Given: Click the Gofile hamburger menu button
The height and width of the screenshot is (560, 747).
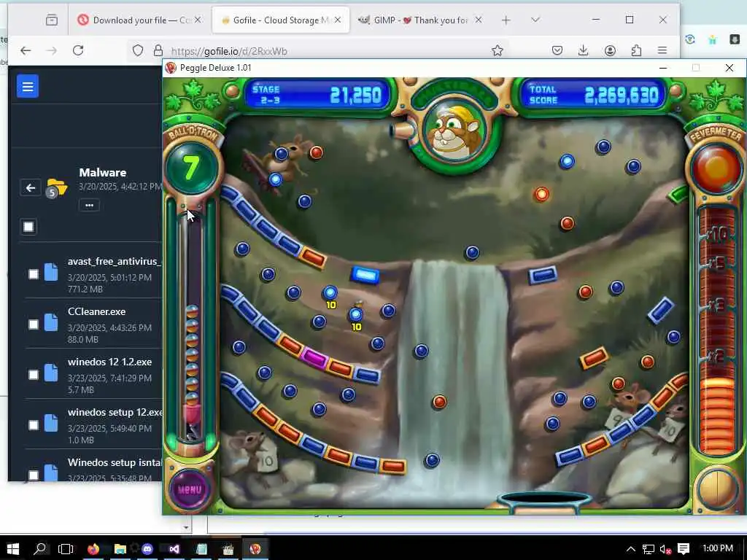Looking at the screenshot, I should (28, 87).
